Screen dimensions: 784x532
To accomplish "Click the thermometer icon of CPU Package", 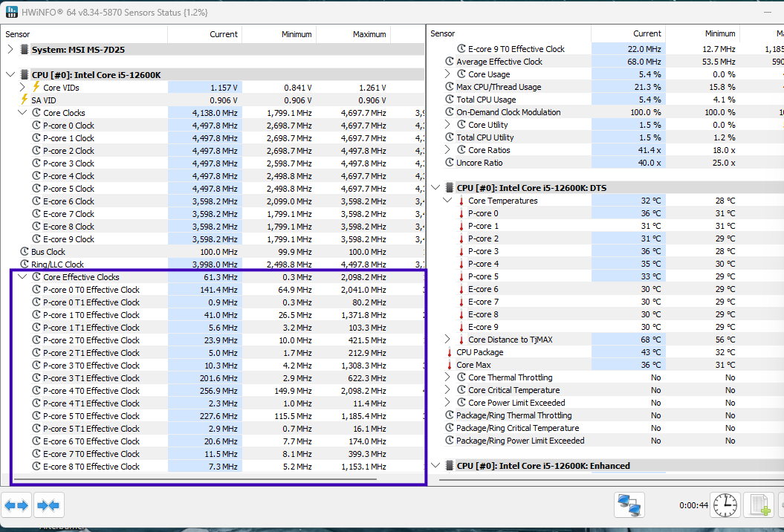I will 449,352.
